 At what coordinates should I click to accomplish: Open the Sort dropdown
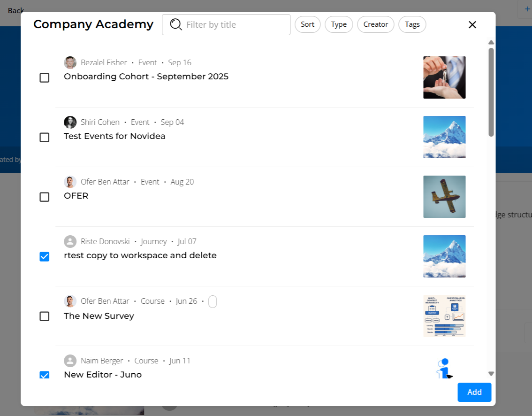point(307,24)
